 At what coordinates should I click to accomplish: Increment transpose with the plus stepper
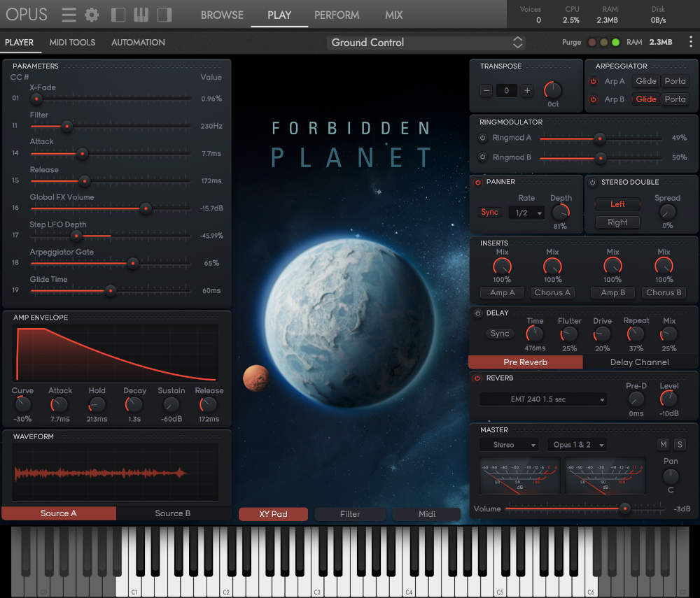(526, 90)
